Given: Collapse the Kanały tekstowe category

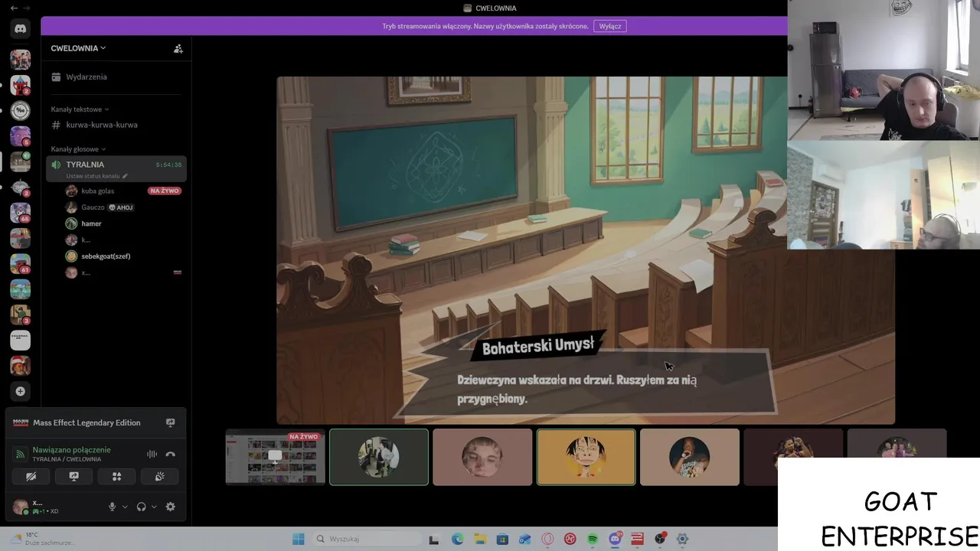Looking at the screenshot, I should 80,109.
